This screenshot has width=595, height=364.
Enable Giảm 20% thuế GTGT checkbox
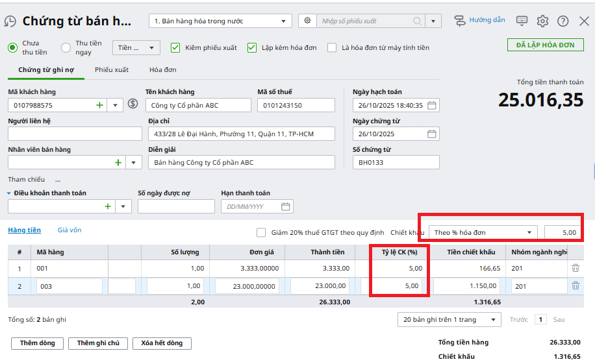pyautogui.click(x=261, y=232)
